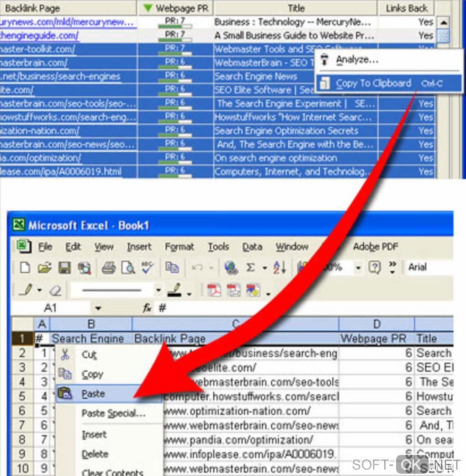
Task: Click the Excel workbook icon beside File menu
Action: click(x=24, y=246)
